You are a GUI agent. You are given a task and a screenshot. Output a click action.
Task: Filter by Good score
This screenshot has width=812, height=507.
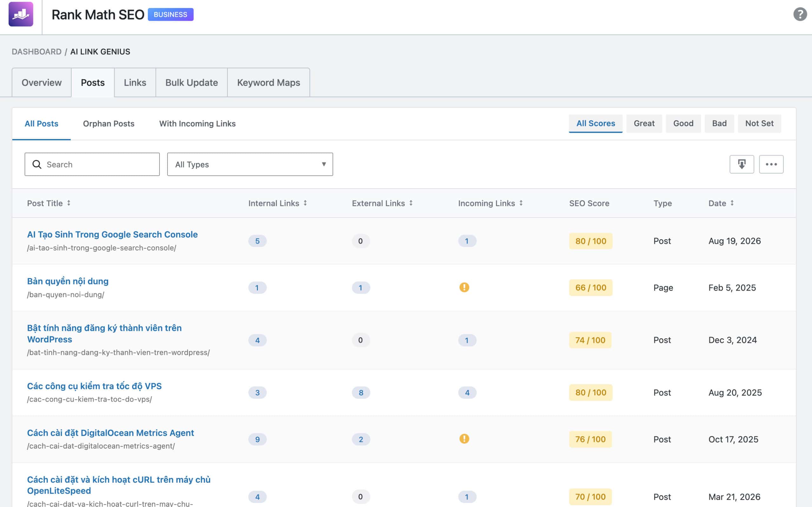pos(683,123)
